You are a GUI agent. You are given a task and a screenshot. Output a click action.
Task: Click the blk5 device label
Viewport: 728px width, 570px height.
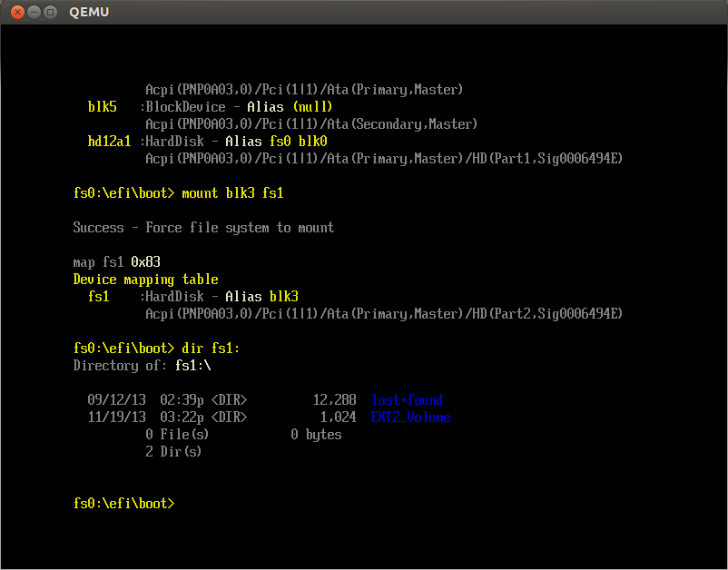tap(102, 107)
